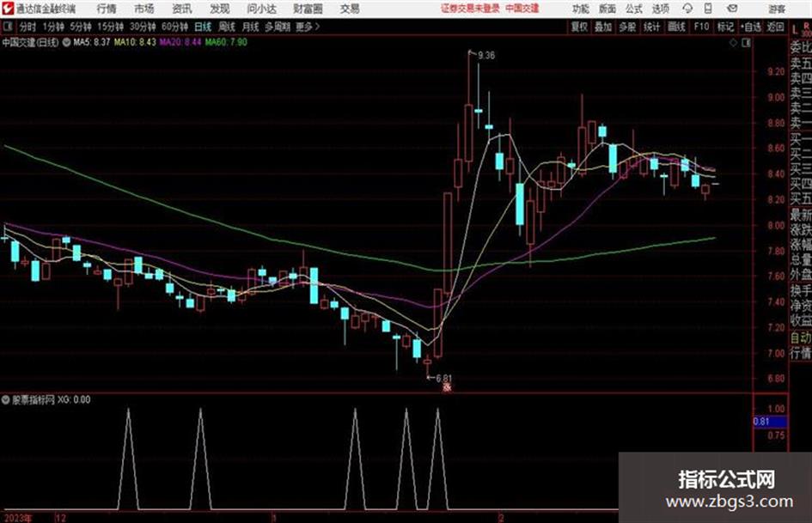Click the 6.81 low price label
This screenshot has height=523, width=812.
click(443, 379)
